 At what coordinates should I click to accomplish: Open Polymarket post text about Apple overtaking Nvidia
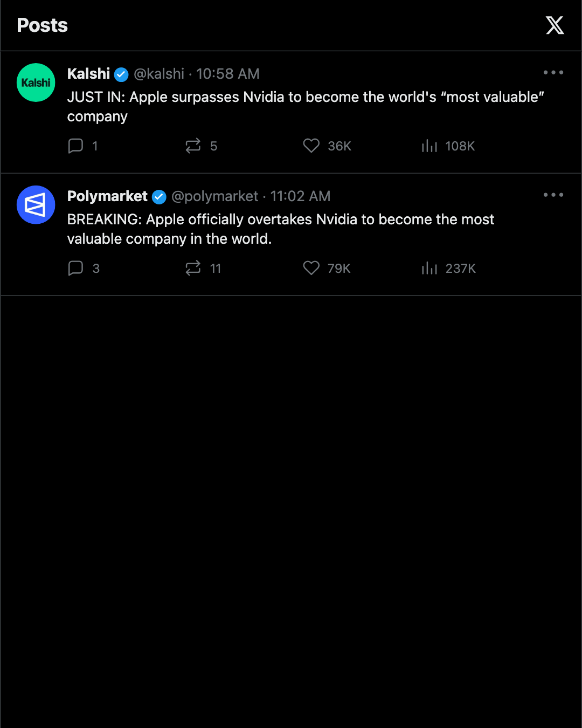281,229
